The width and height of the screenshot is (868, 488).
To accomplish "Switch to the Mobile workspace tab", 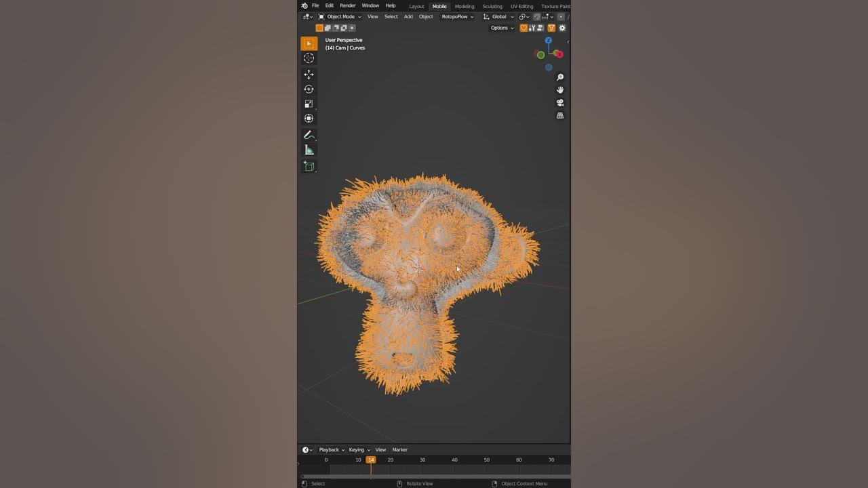I will point(439,6).
